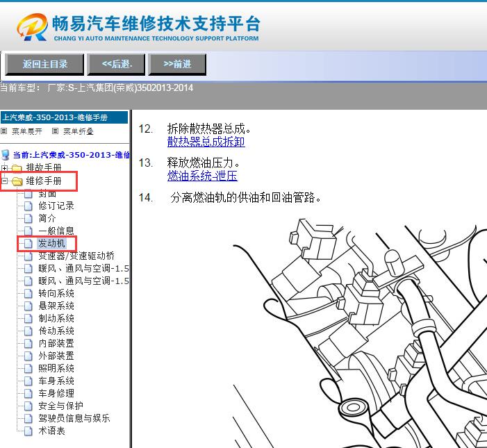Open the 外部装置 section
Screen dimensions: 487x448
(56, 356)
